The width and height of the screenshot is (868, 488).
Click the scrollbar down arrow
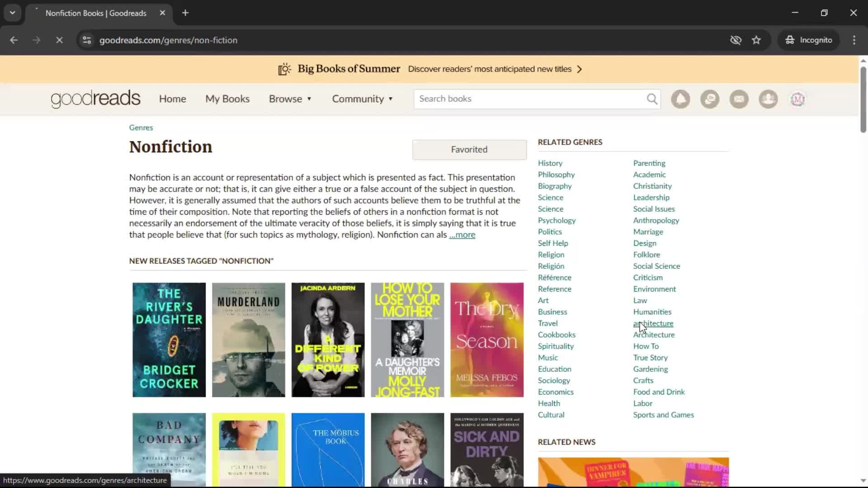[863, 481]
